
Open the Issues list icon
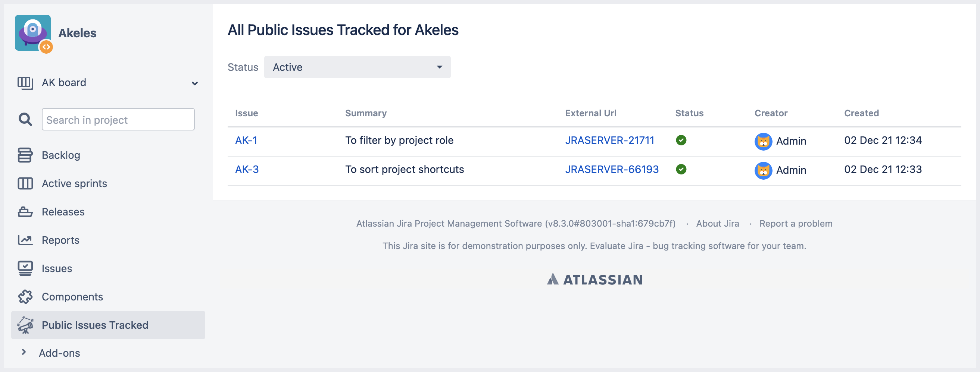click(24, 268)
